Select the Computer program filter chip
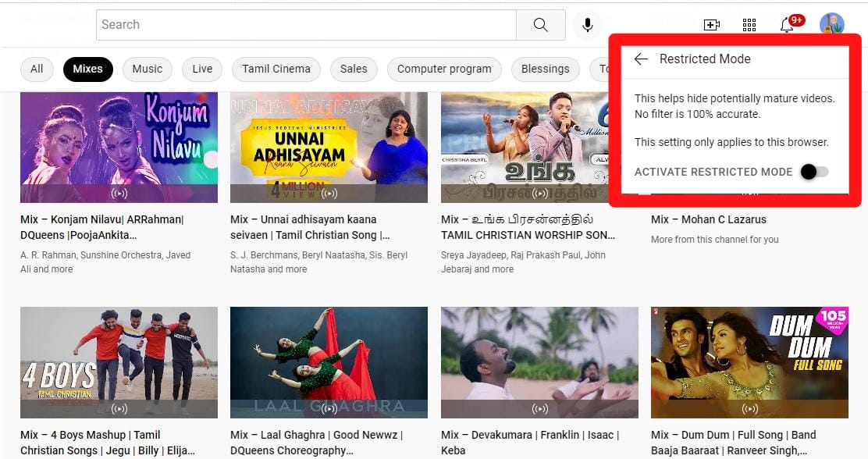 [444, 69]
